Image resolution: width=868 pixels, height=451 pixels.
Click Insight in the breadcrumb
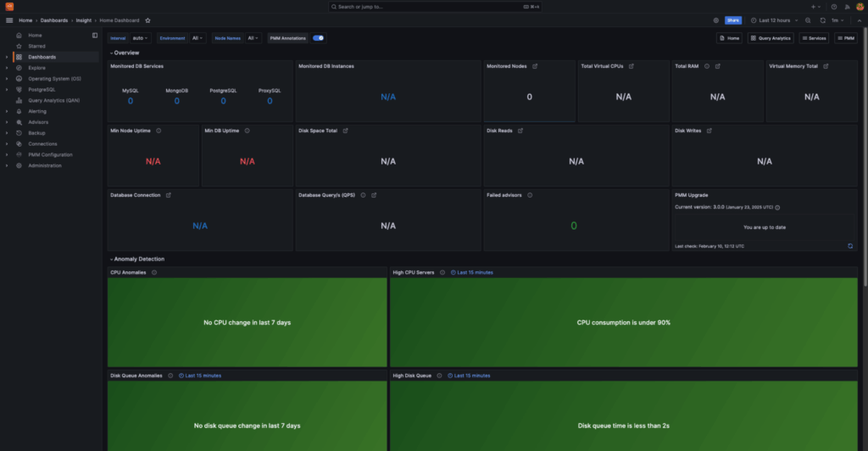84,20
